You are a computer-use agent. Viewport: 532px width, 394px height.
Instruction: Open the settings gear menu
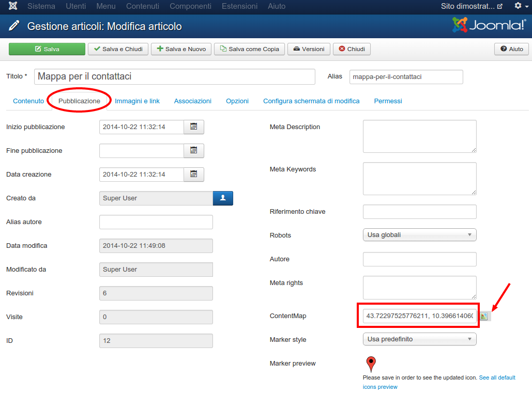pos(518,6)
